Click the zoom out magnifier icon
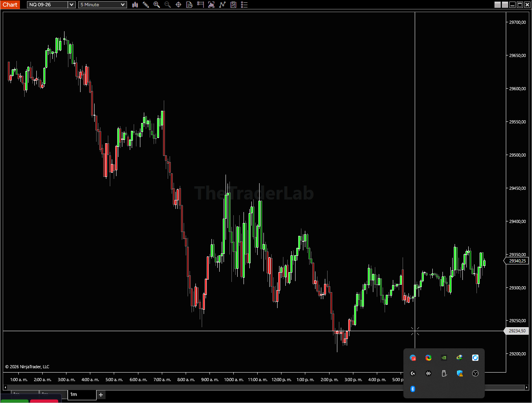532x403 pixels. [168, 5]
